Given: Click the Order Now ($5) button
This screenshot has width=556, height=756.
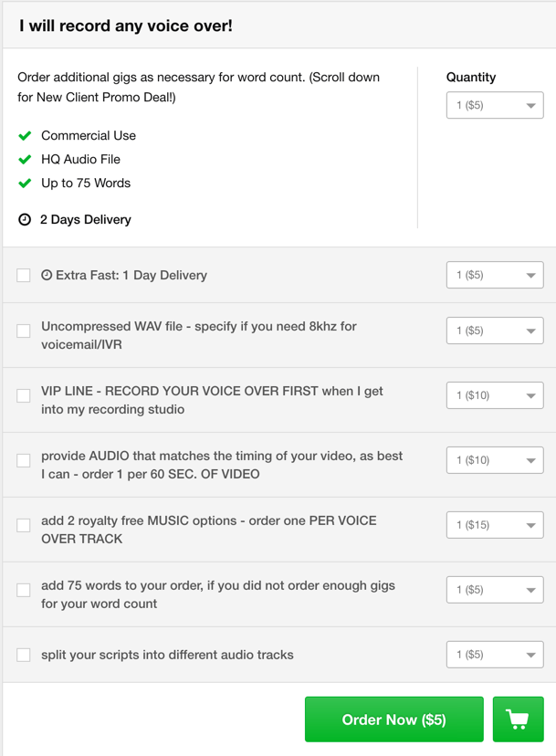Looking at the screenshot, I should [x=393, y=719].
